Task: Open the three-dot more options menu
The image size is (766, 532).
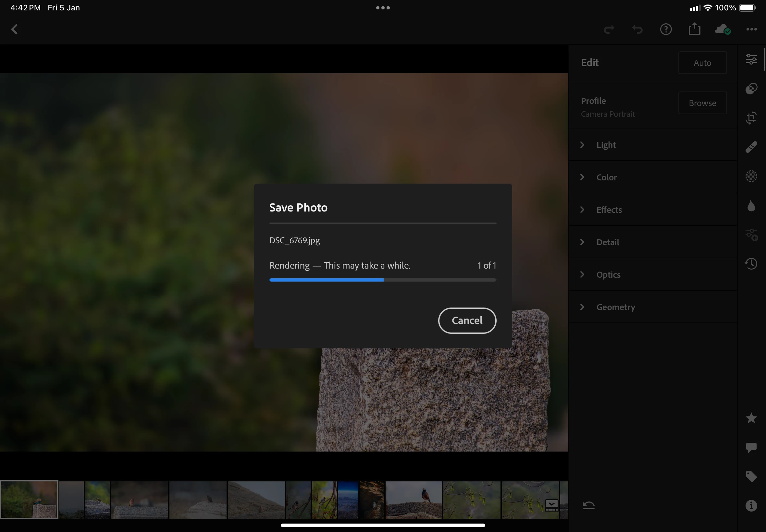Action: pos(751,29)
